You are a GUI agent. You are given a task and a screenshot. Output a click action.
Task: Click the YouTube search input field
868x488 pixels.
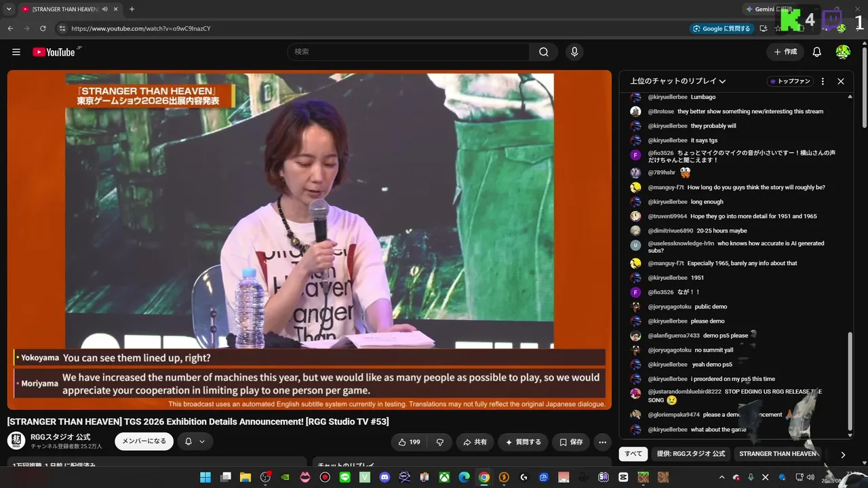pos(408,52)
